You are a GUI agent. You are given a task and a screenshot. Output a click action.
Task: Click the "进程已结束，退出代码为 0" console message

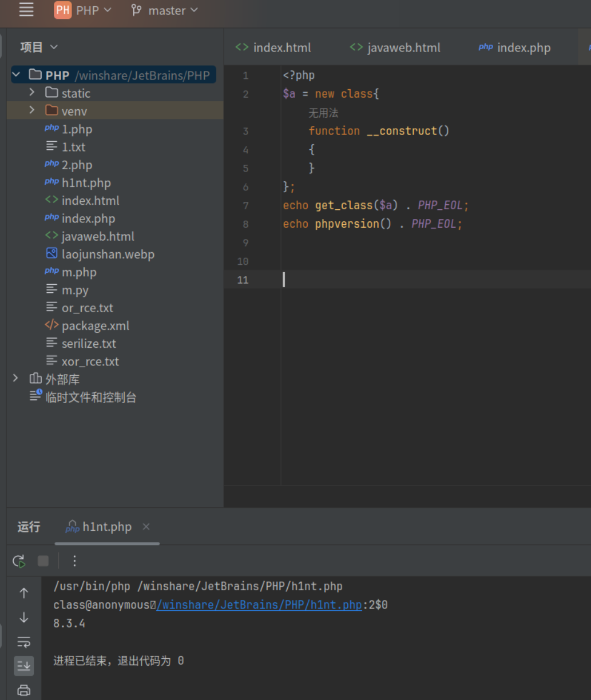pyautogui.click(x=119, y=661)
